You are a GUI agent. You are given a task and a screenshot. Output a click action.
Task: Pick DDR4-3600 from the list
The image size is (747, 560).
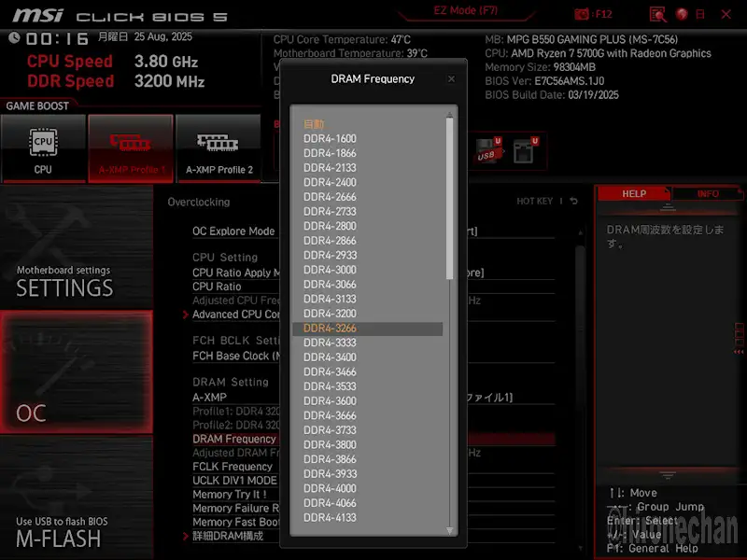330,401
